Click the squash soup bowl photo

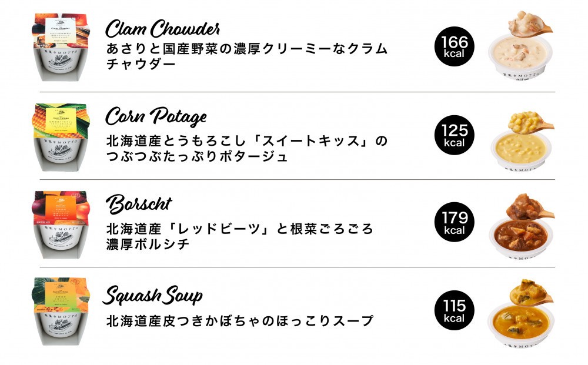(x=521, y=313)
